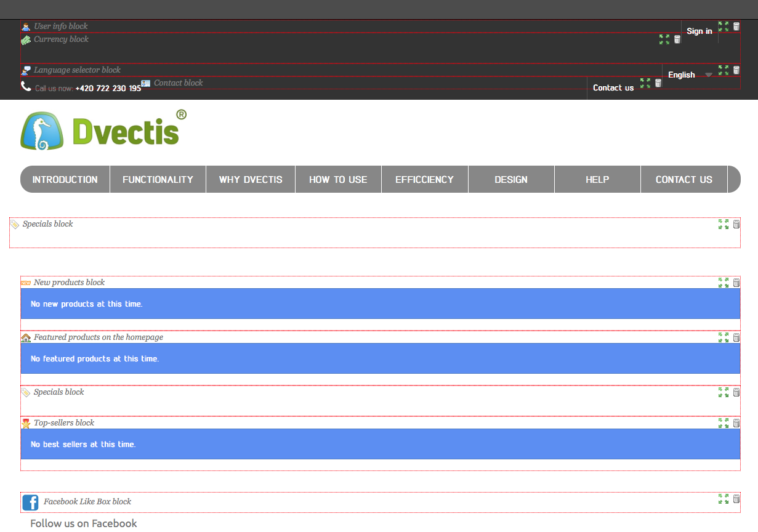Click the User info block label
Viewport: 758px width, 532px height.
61,26
